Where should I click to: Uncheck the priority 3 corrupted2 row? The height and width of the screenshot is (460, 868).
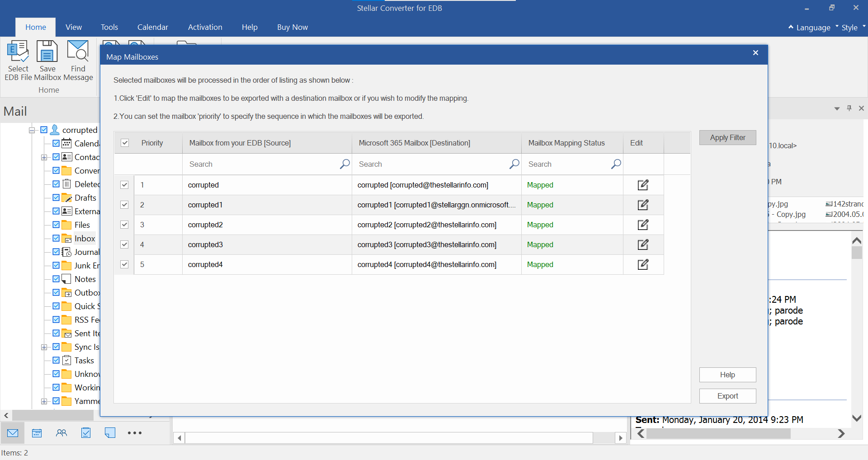pos(124,225)
